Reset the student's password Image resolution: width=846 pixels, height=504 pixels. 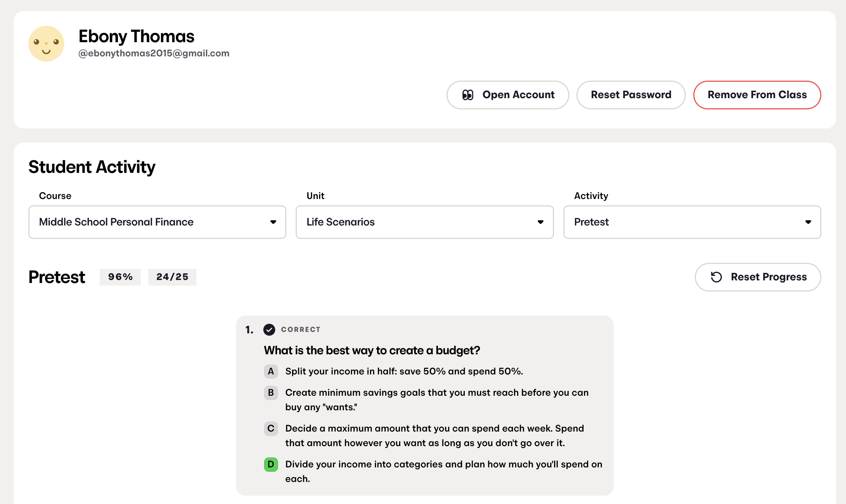coord(631,95)
